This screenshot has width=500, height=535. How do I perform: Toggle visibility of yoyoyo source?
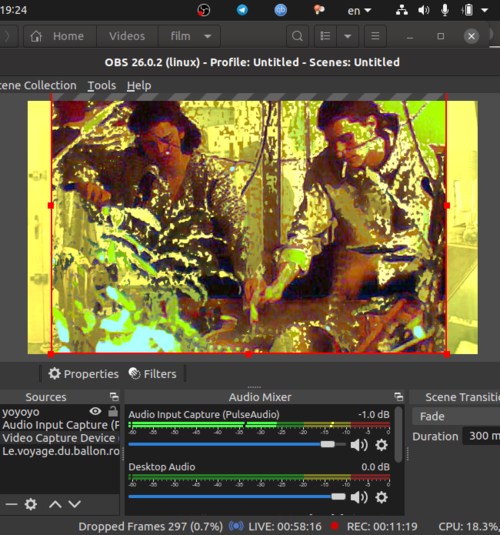click(95, 411)
